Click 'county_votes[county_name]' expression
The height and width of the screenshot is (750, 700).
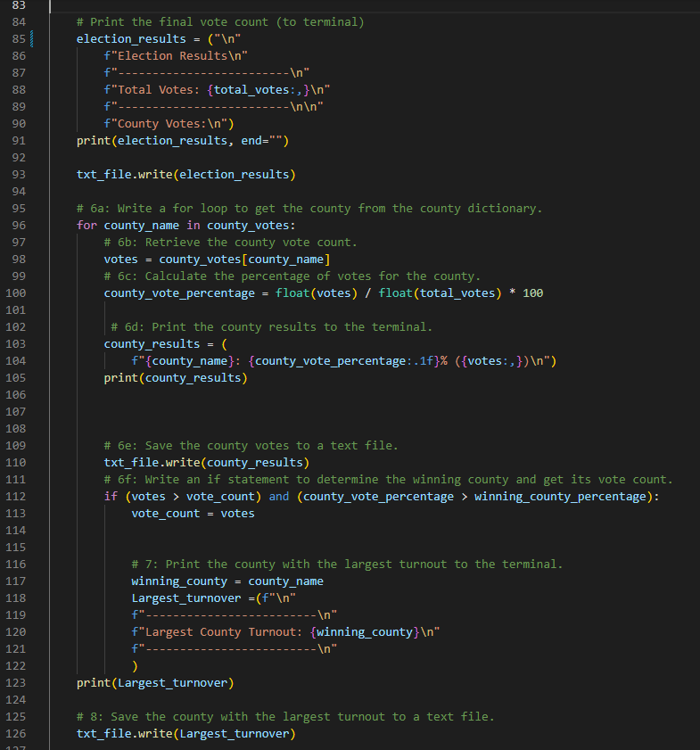(244, 260)
